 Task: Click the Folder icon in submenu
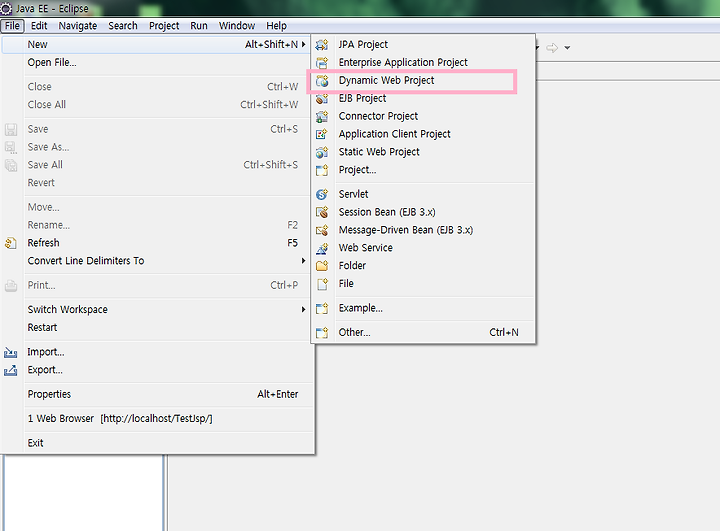tap(322, 266)
